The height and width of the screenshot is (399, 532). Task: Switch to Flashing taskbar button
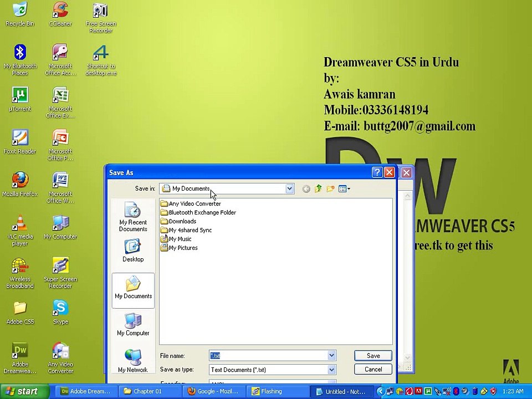click(x=277, y=391)
